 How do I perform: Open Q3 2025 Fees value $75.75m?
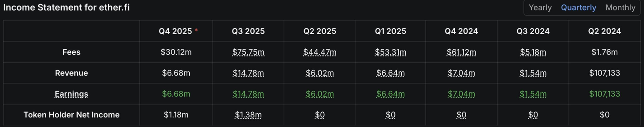tap(248, 52)
